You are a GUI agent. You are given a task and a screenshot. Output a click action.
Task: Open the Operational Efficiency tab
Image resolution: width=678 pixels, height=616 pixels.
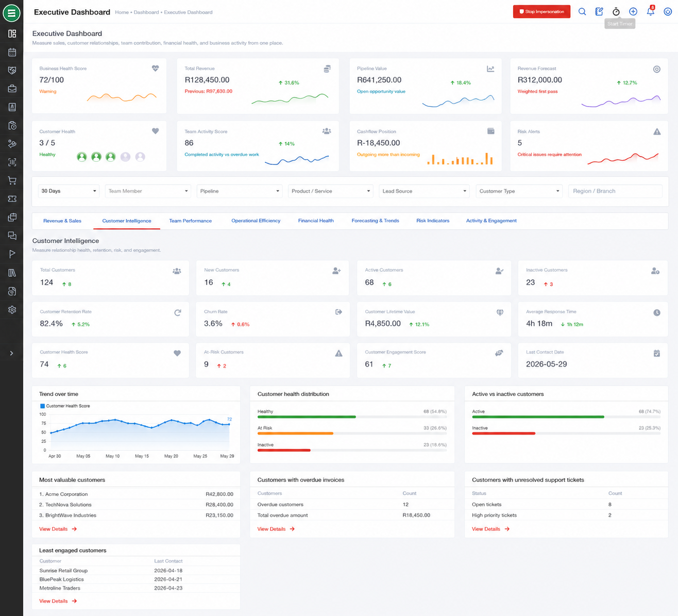click(256, 221)
